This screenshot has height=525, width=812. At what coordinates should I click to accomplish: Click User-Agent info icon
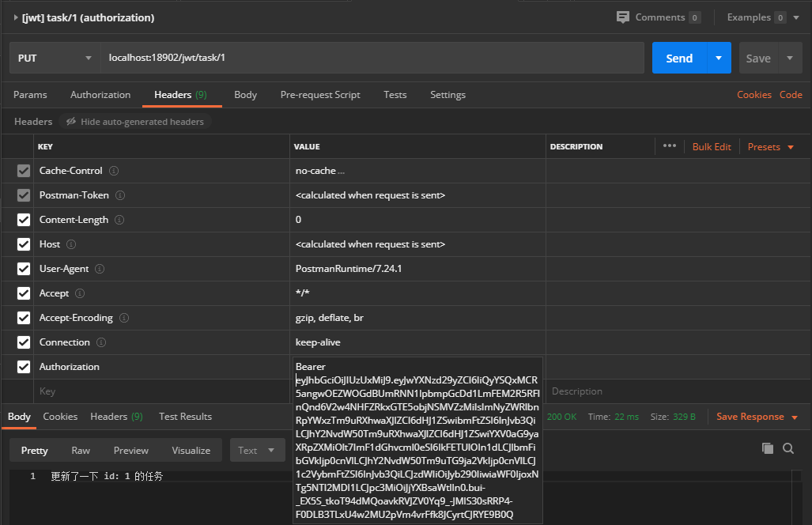coord(100,269)
